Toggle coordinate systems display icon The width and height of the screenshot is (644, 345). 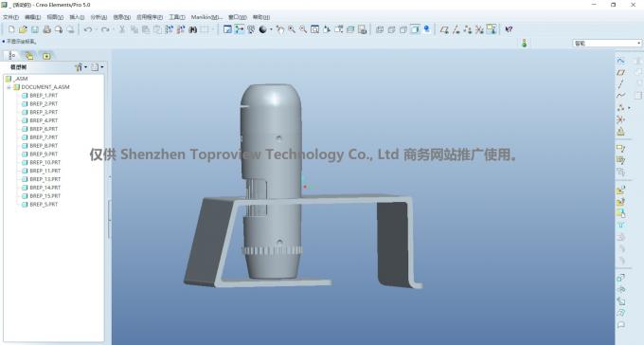479,29
